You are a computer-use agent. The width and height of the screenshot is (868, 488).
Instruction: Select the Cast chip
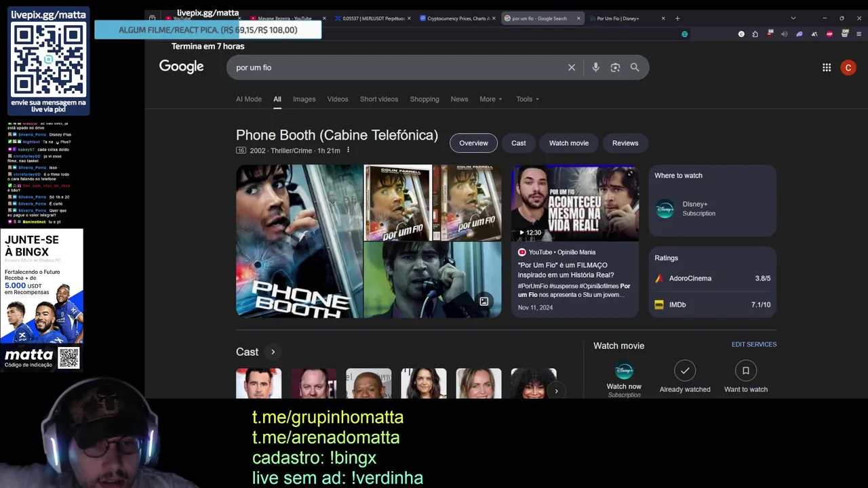click(519, 143)
